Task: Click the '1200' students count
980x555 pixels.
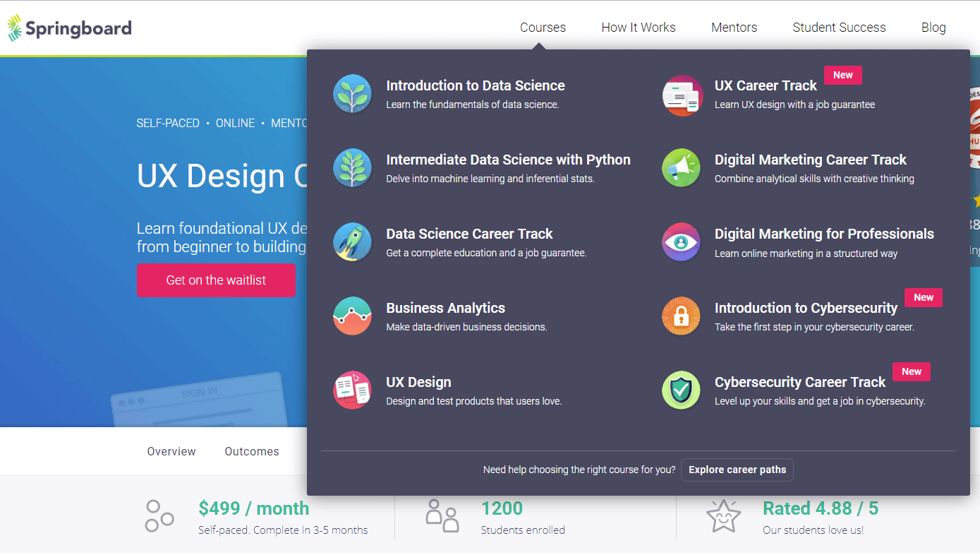Action: pos(502,508)
